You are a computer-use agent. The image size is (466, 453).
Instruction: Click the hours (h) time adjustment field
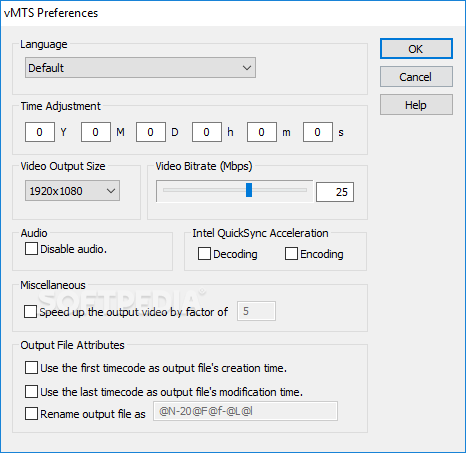[x=207, y=132]
